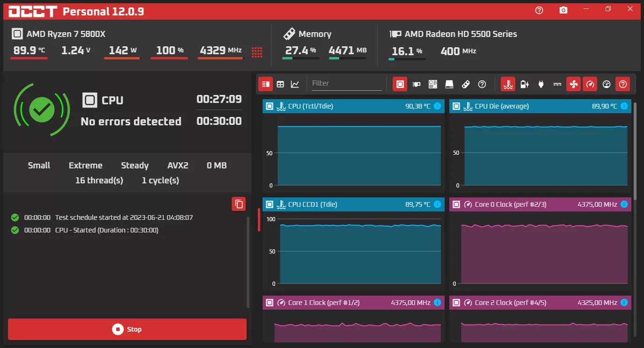The height and width of the screenshot is (348, 644).
Task: Click the CPU chip icon on CPU CCD1 (Tdie) header
Action: point(270,204)
